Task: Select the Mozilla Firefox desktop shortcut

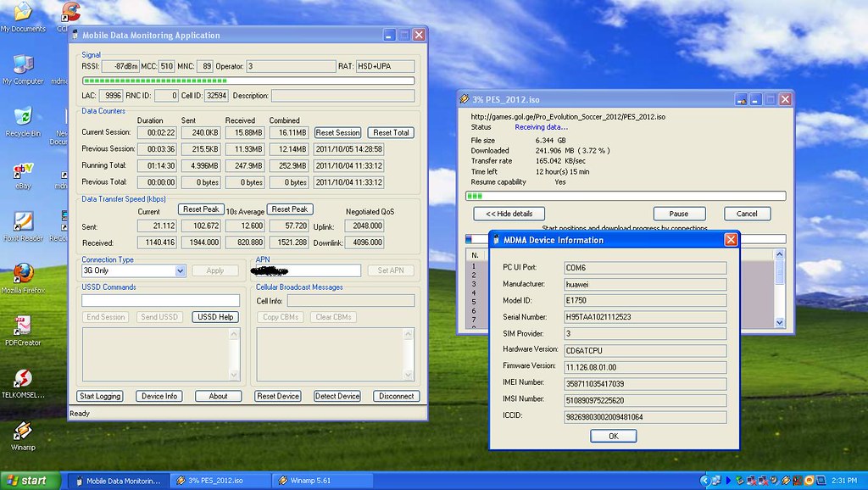Action: 23,279
